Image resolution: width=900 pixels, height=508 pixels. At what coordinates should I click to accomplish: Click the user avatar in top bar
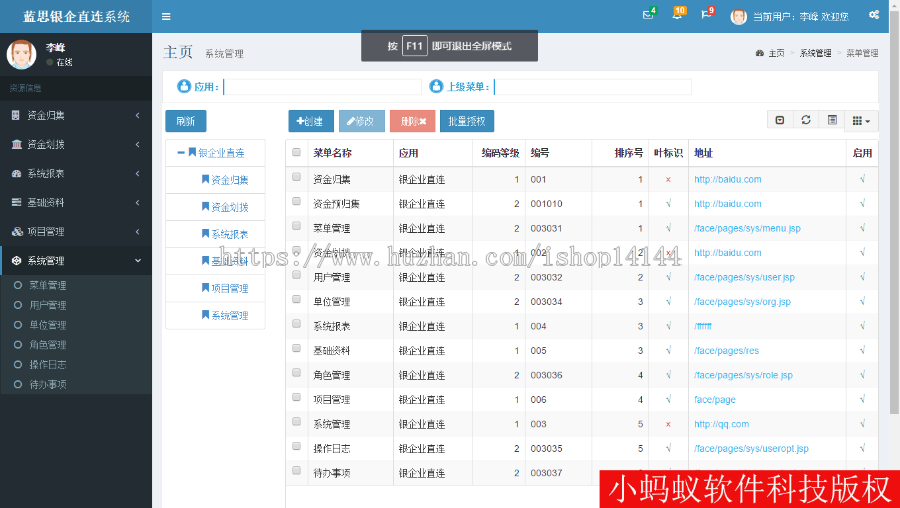click(738, 17)
